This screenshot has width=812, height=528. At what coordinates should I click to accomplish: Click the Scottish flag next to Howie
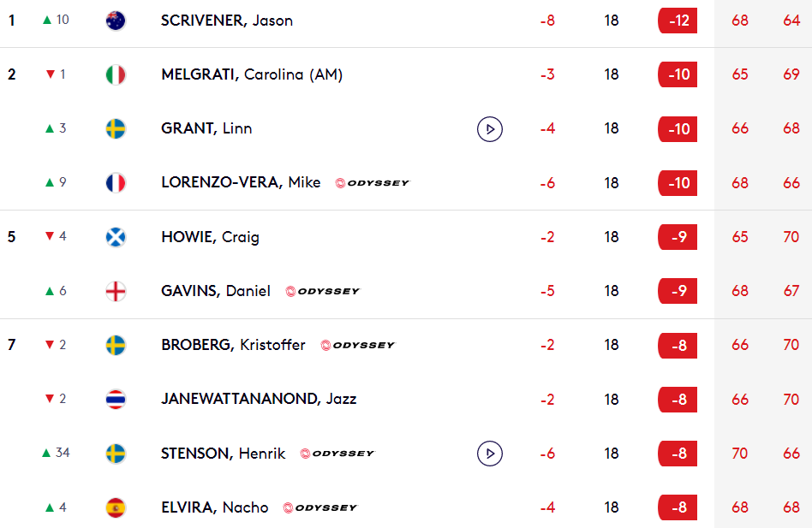pos(116,237)
